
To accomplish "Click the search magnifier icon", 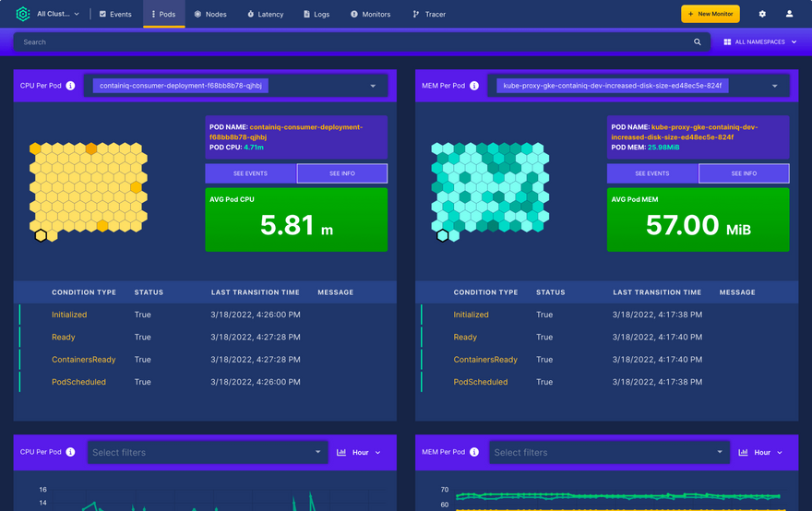I will coord(698,42).
